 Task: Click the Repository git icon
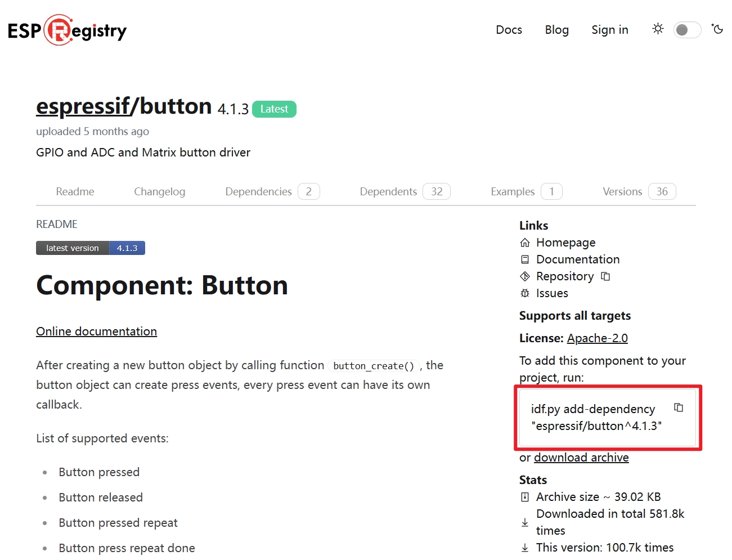click(525, 276)
